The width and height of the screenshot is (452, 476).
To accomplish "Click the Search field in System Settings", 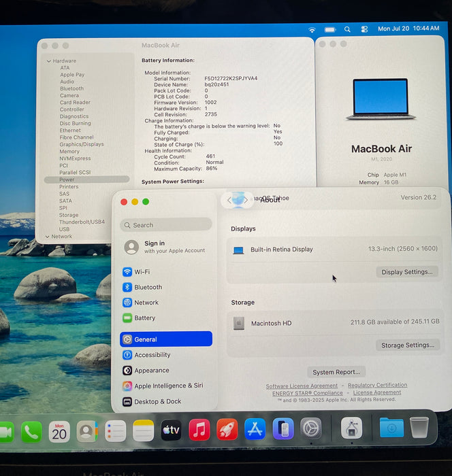I will (166, 225).
